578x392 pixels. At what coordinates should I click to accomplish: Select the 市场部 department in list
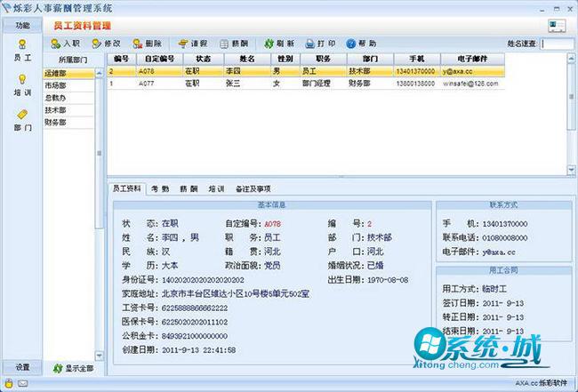click(55, 85)
